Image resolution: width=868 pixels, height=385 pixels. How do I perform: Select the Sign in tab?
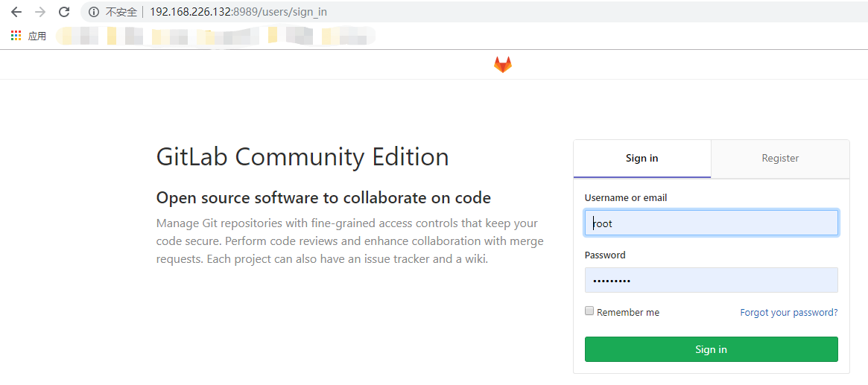(x=642, y=159)
